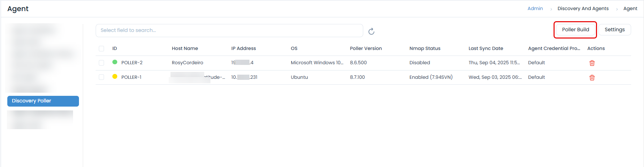Image resolution: width=644 pixels, height=167 pixels.
Task: Open the Settings button
Action: click(614, 30)
